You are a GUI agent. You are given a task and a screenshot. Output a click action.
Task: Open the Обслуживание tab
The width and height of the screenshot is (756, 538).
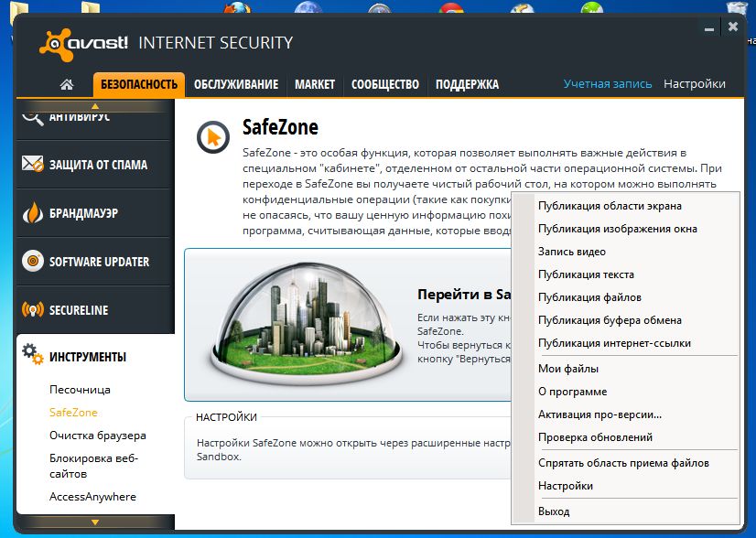[236, 84]
